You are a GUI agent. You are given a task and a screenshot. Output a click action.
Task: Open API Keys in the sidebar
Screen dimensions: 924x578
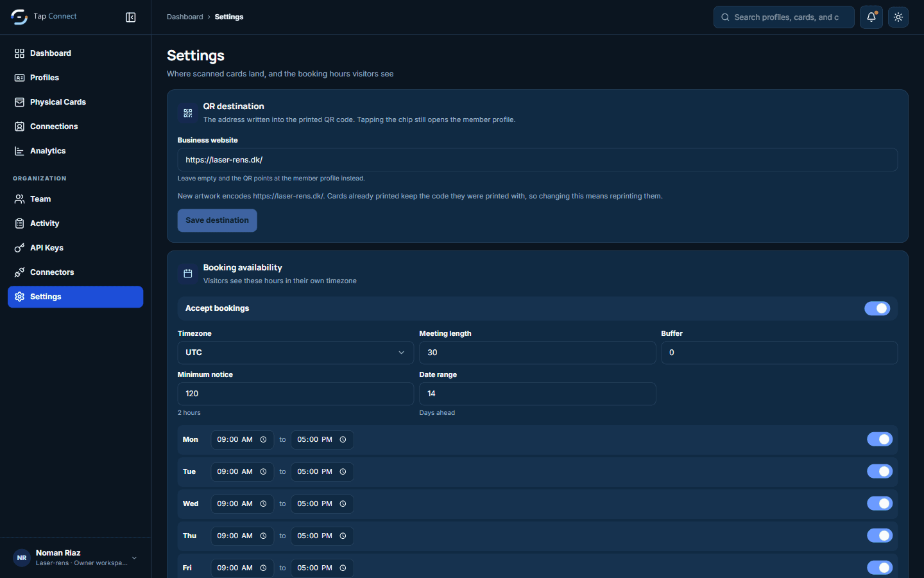tap(76, 248)
